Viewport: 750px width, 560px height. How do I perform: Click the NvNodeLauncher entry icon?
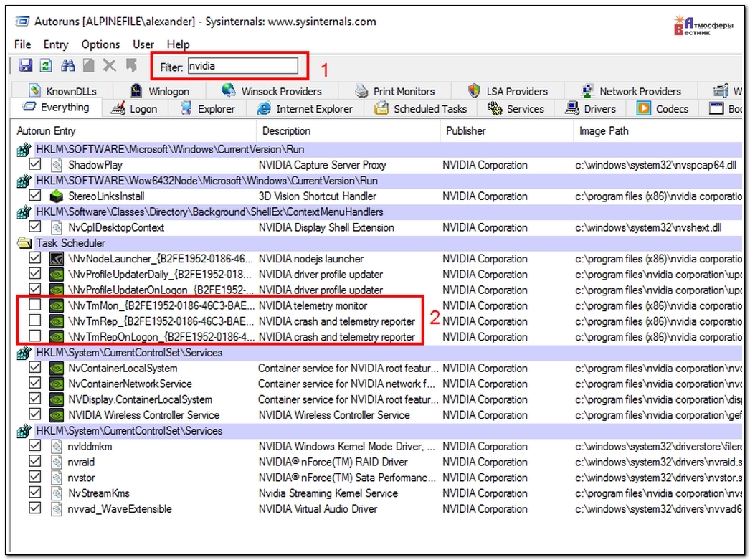(57, 259)
